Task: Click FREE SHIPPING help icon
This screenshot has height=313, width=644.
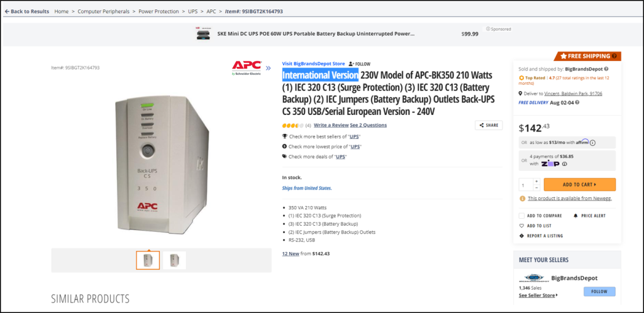Action: coord(614,56)
